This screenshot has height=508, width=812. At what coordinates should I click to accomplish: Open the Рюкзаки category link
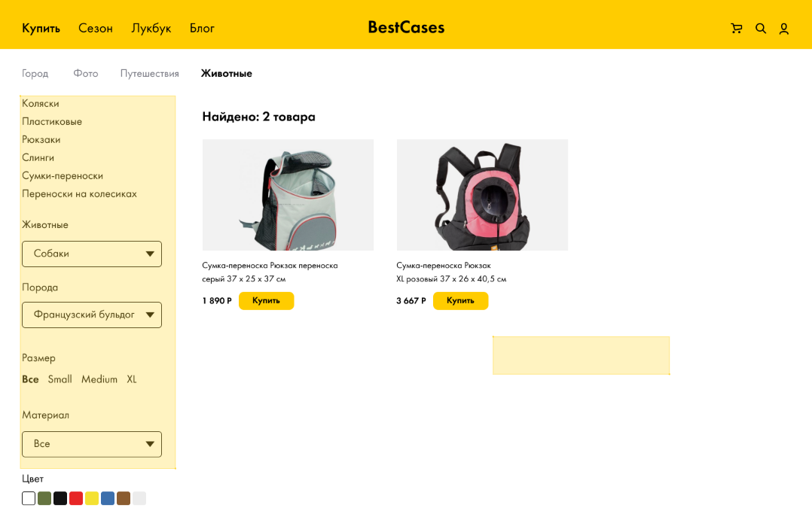click(41, 140)
